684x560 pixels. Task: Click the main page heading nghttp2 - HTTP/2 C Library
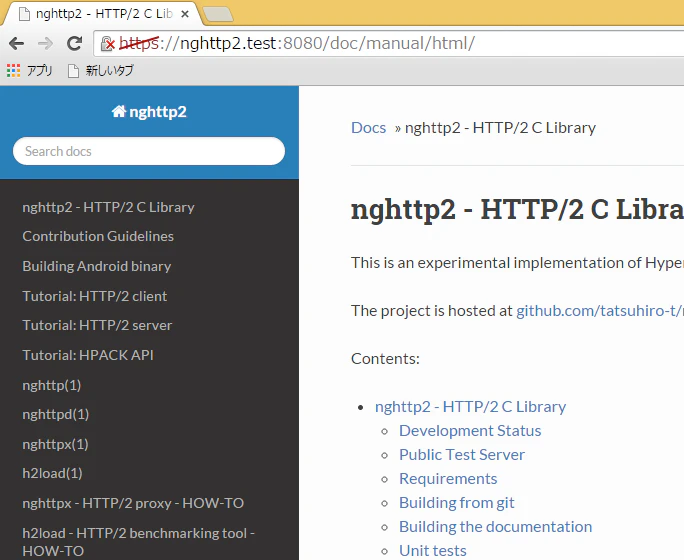[517, 209]
